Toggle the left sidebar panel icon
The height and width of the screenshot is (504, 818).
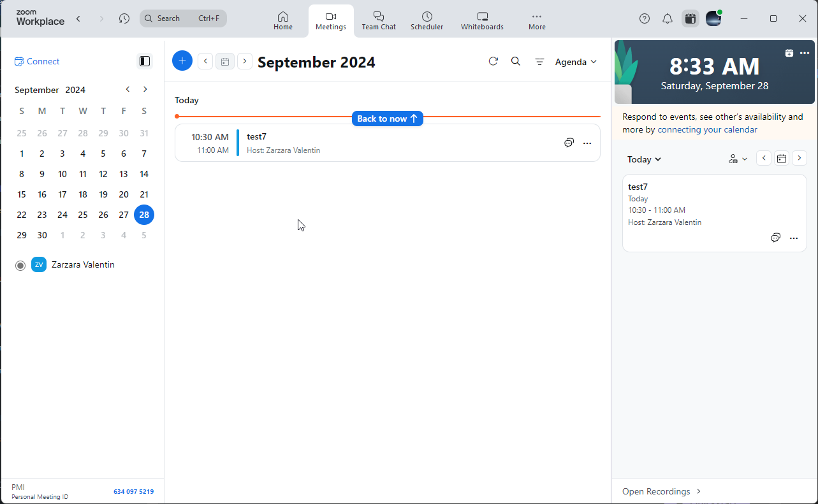pyautogui.click(x=145, y=61)
